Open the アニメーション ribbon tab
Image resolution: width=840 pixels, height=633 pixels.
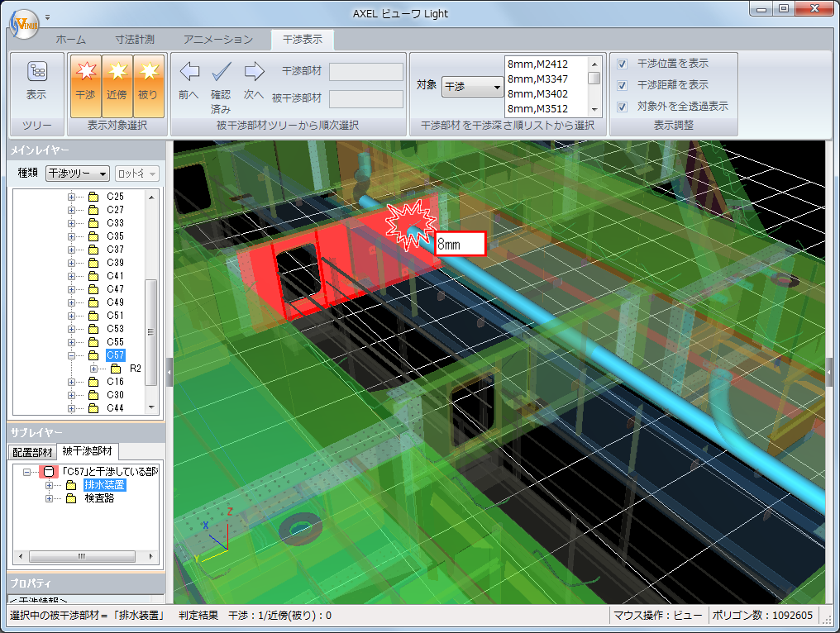(218, 40)
